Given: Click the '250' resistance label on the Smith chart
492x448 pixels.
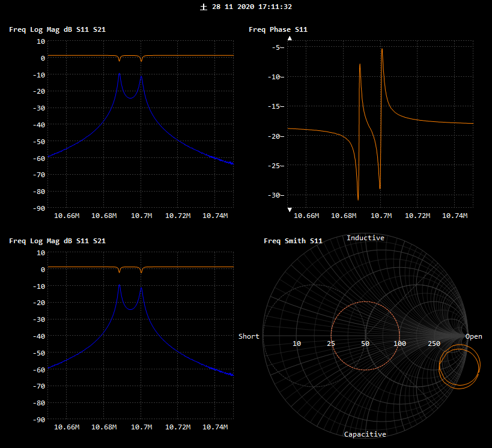Looking at the screenshot, I should [x=434, y=344].
